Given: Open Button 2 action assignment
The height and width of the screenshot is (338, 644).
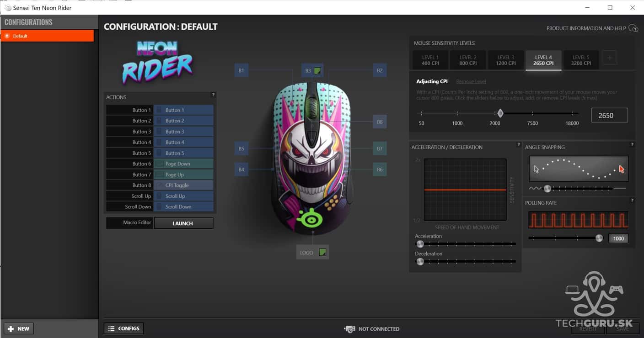Looking at the screenshot, I should click(183, 121).
